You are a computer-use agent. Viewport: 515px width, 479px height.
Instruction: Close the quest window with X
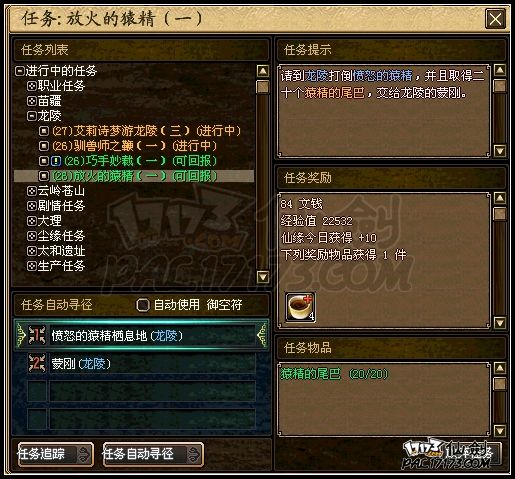pos(495,19)
